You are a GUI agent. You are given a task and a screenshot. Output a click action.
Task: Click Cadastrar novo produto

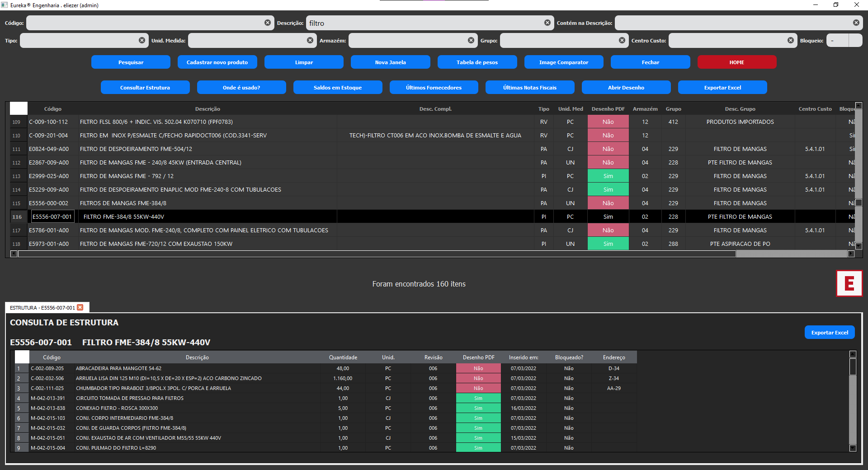[217, 62]
